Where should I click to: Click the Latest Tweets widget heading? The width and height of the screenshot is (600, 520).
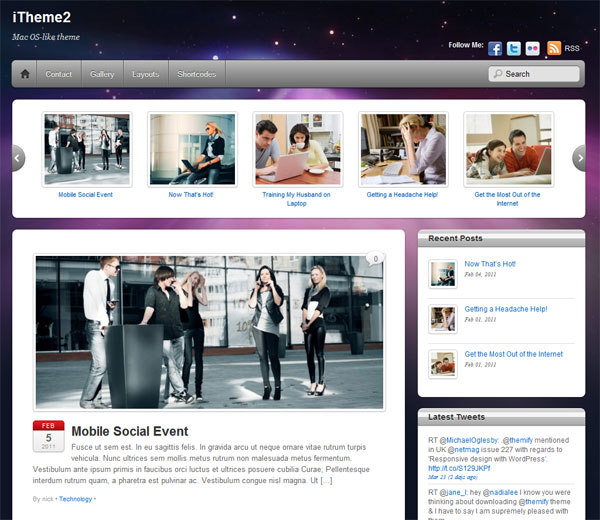tap(457, 417)
